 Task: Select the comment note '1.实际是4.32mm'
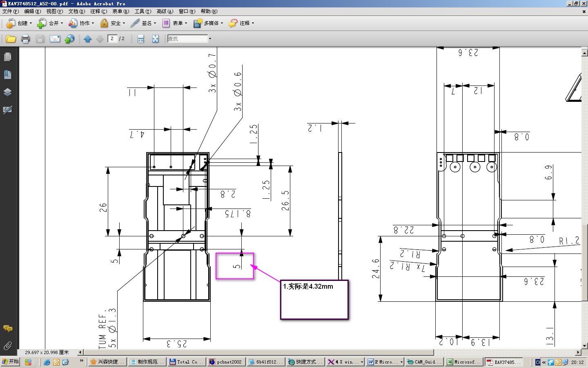(314, 300)
